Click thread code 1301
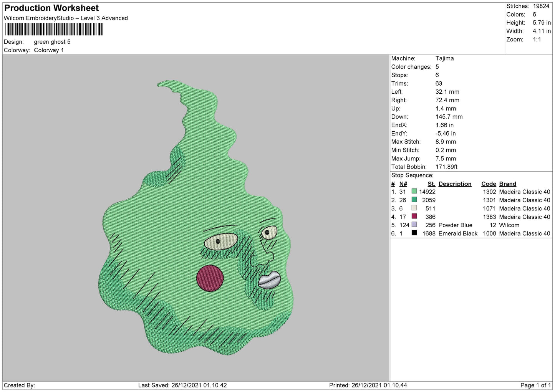The image size is (555, 392). coord(489,200)
